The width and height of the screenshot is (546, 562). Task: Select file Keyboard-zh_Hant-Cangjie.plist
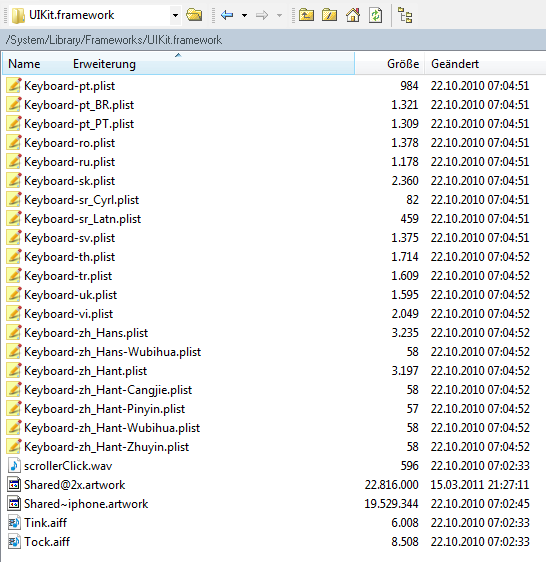[x=108, y=390]
